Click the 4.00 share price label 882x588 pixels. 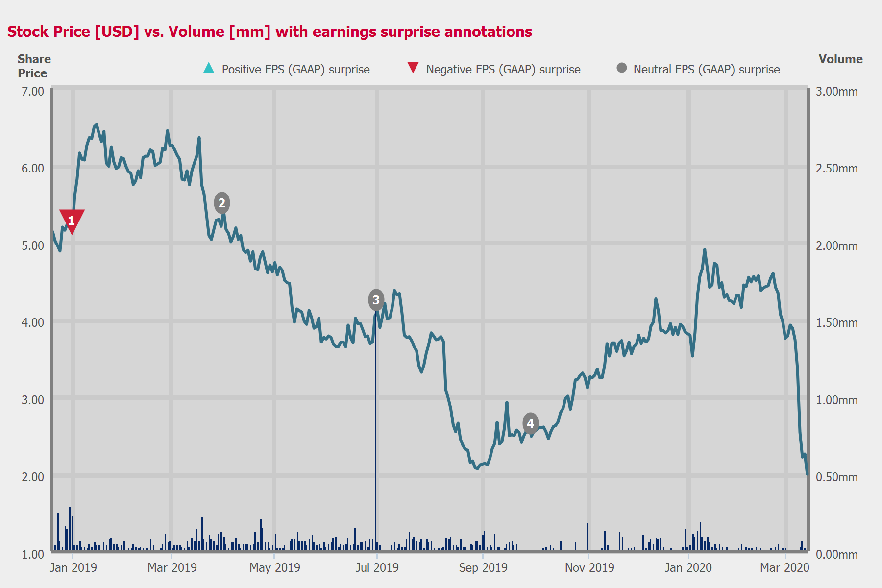click(x=33, y=323)
